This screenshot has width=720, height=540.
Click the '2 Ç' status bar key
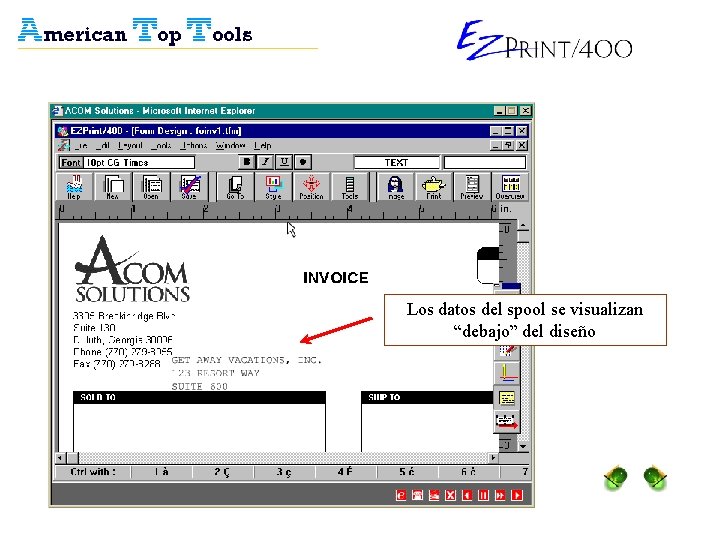[223, 472]
